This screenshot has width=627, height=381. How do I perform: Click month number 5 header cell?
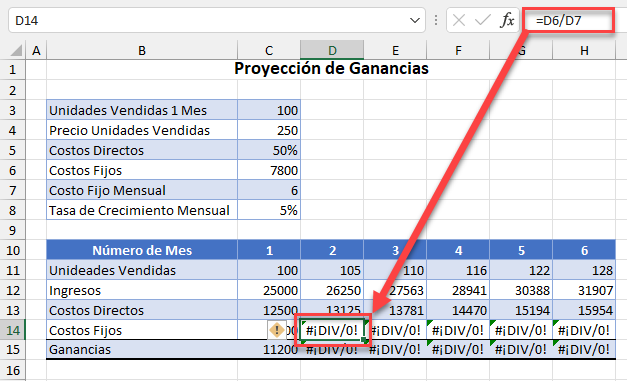[521, 250]
